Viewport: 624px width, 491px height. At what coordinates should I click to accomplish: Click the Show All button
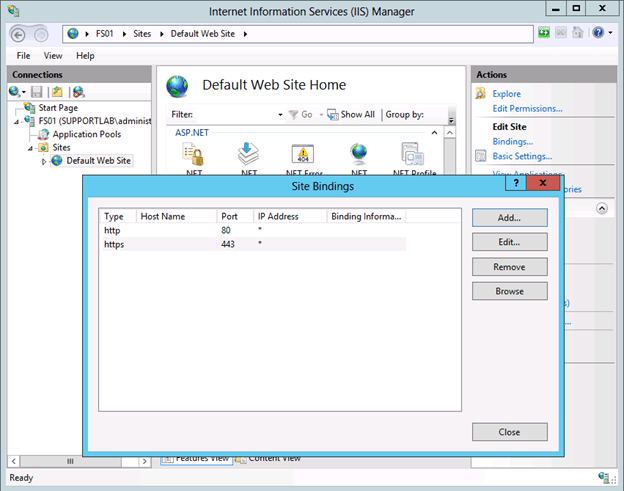[351, 115]
